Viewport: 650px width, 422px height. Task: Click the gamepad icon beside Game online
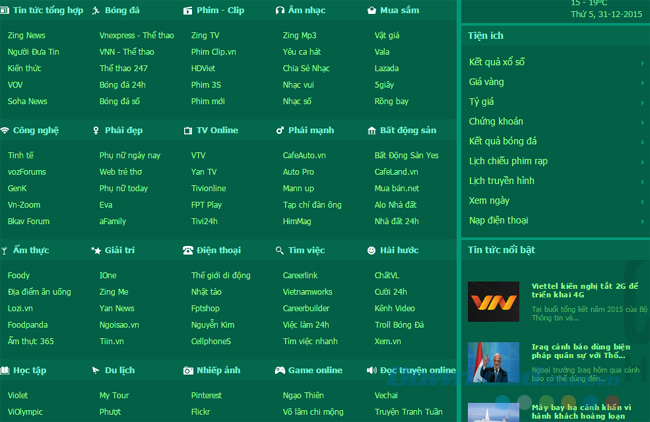(x=280, y=370)
